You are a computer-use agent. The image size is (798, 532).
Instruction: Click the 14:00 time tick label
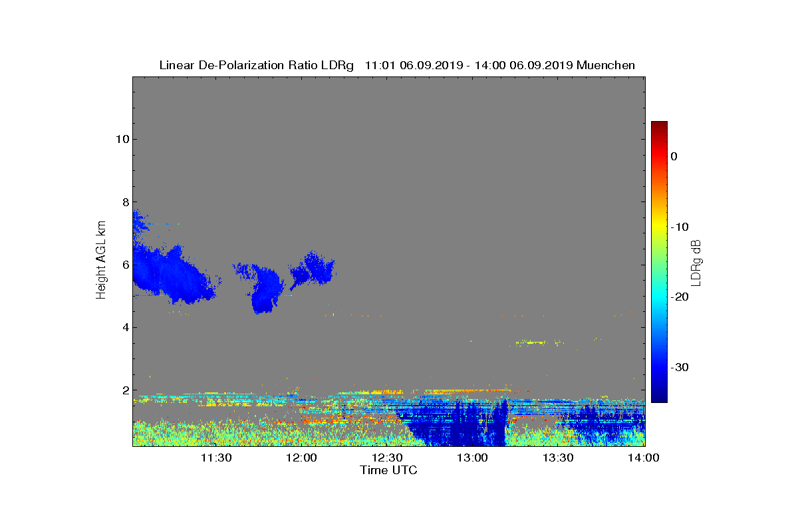[x=644, y=458]
